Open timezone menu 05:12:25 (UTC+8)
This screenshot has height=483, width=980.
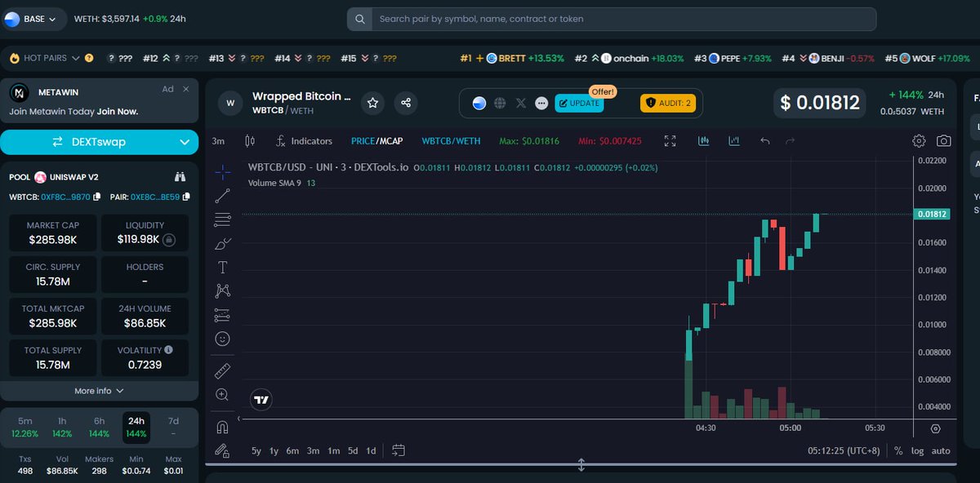point(844,450)
